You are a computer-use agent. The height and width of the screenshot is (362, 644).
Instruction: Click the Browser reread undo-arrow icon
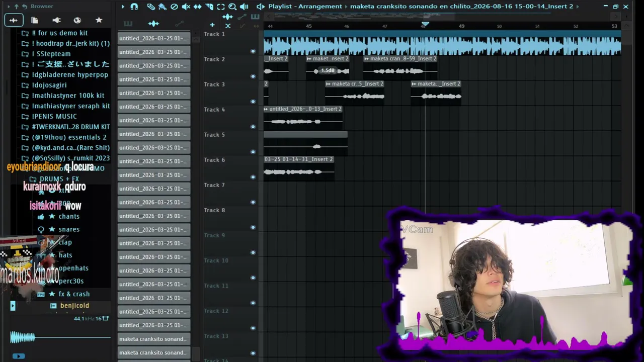[x=25, y=7]
